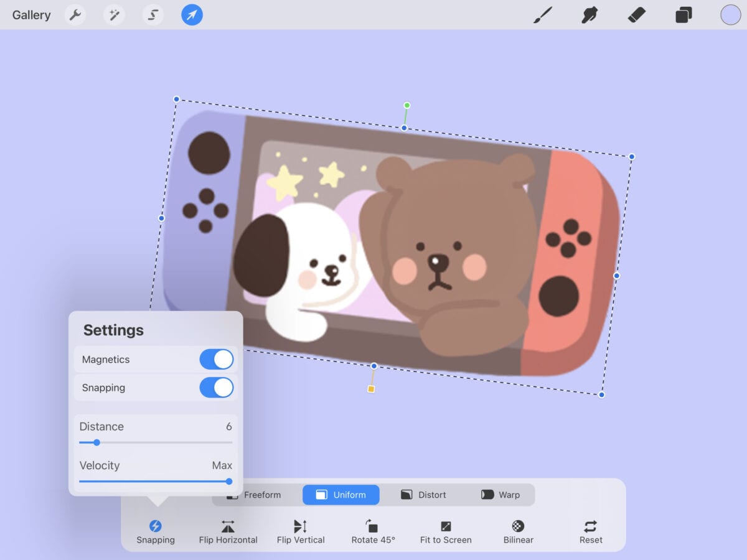The height and width of the screenshot is (560, 747).
Task: Return to the Gallery
Action: tap(31, 15)
